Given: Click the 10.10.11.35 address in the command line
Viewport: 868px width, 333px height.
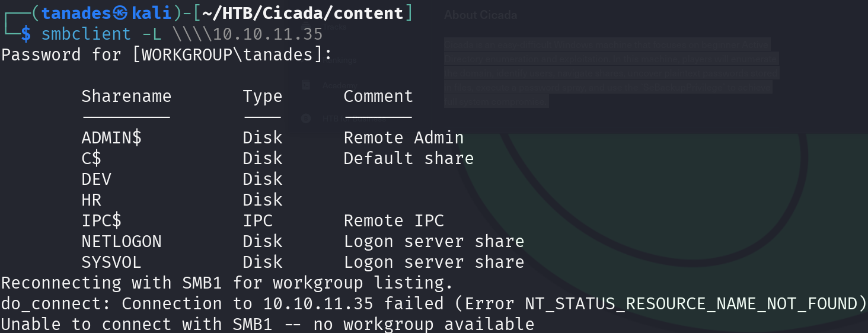Looking at the screenshot, I should (x=268, y=34).
